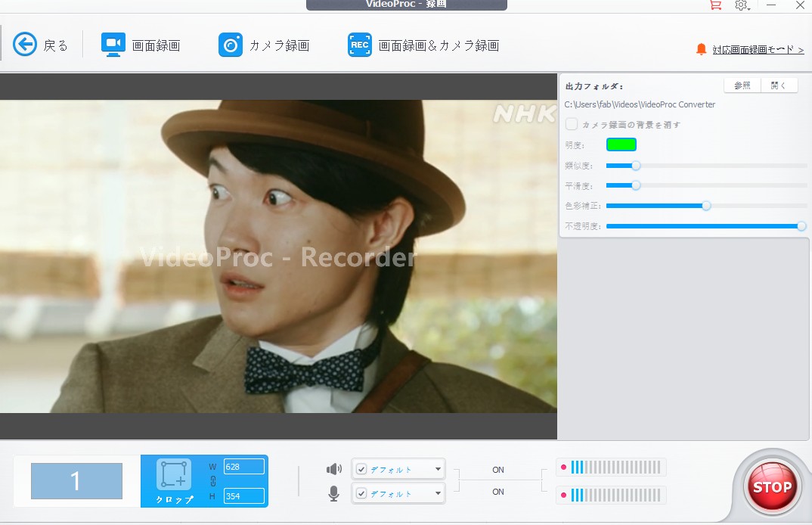Open the settings gear icon
The image size is (812, 525).
coord(742,5)
